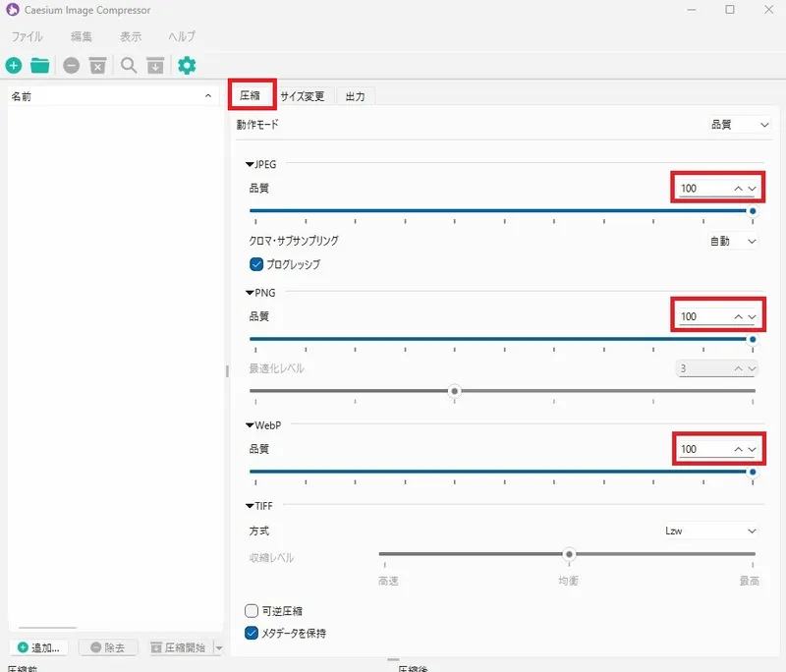Image resolution: width=786 pixels, height=672 pixels.
Task: Click the 高速 label under TIFF slider
Action: pyautogui.click(x=388, y=581)
